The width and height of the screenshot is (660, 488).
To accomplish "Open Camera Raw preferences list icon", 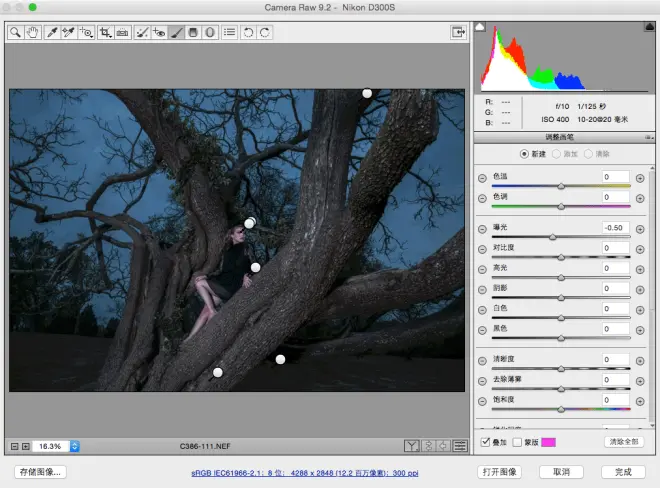I will pyautogui.click(x=229, y=32).
